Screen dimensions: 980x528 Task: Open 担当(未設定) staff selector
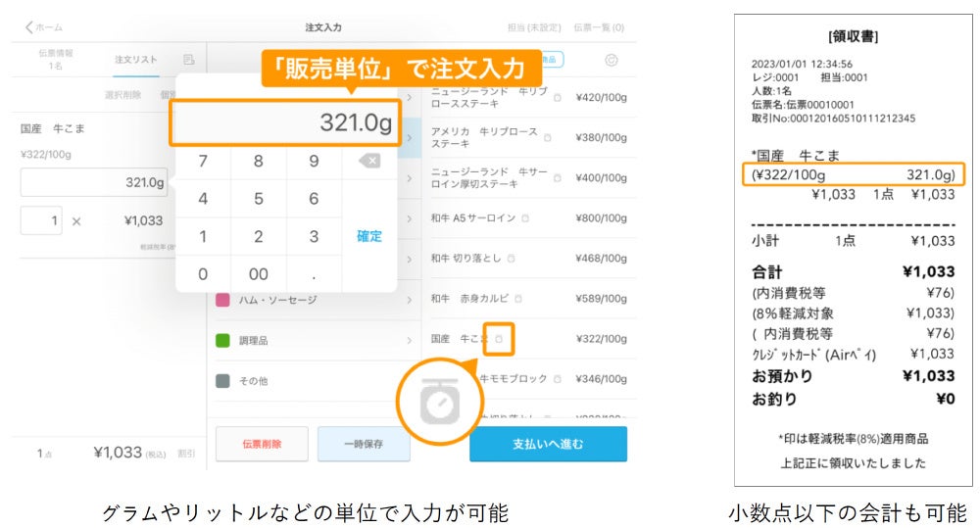point(534,27)
